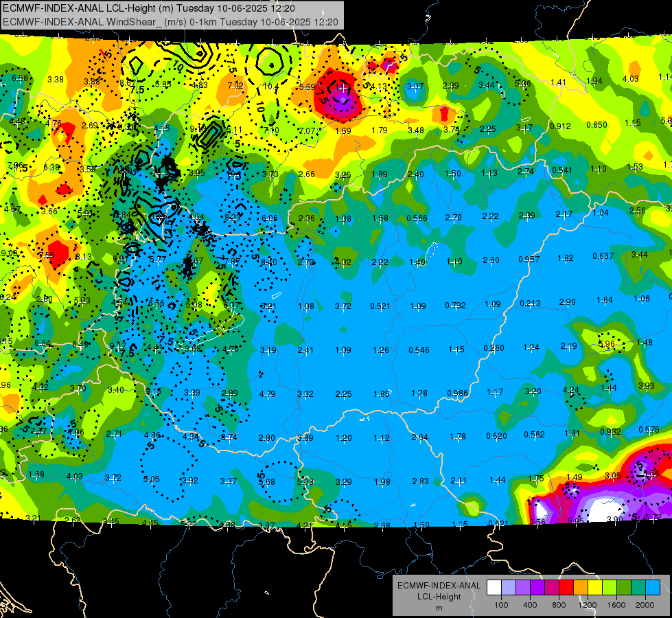
Task: Click the wind shear value 0.637
Action: click(x=603, y=256)
